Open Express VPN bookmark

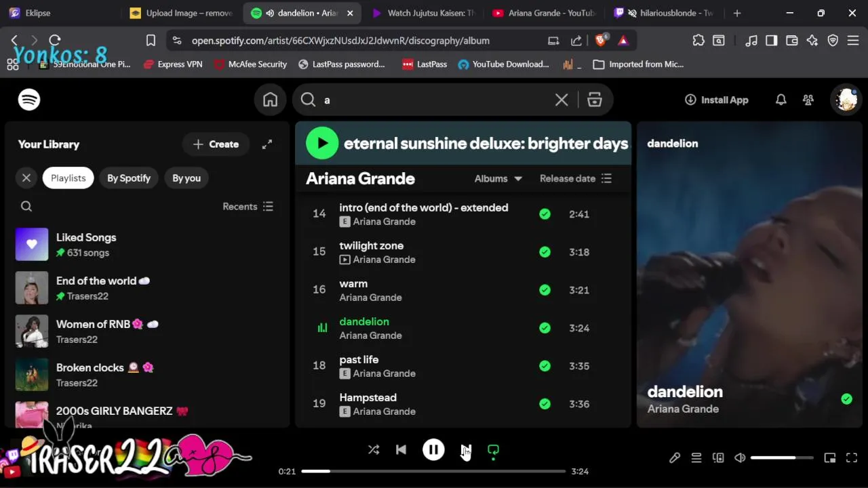click(x=173, y=64)
